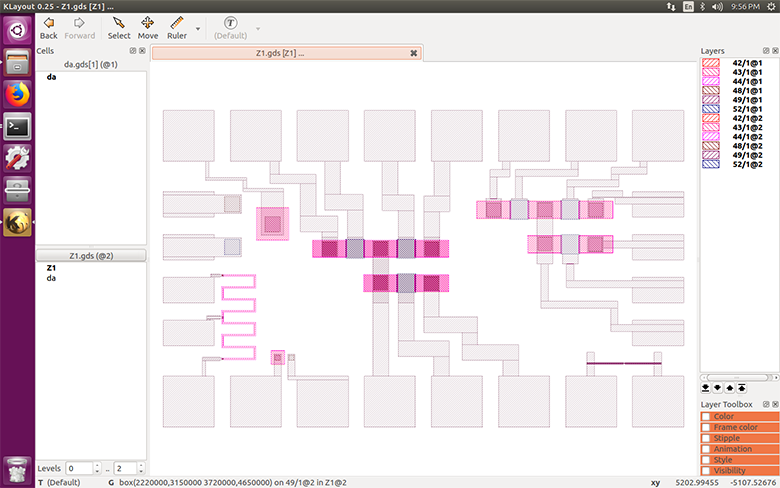Click the minimum Levels spinner arrows

(97, 468)
